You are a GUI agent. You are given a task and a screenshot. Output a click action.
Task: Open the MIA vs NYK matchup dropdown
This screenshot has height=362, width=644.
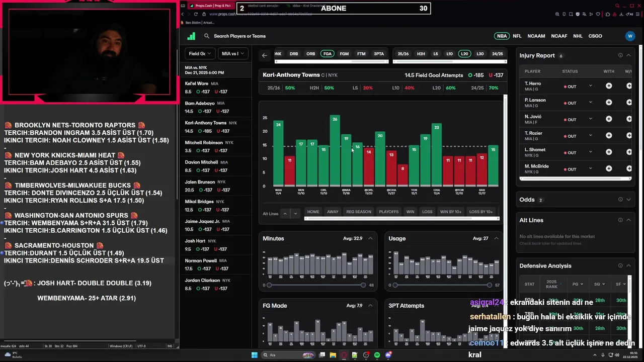(x=233, y=54)
